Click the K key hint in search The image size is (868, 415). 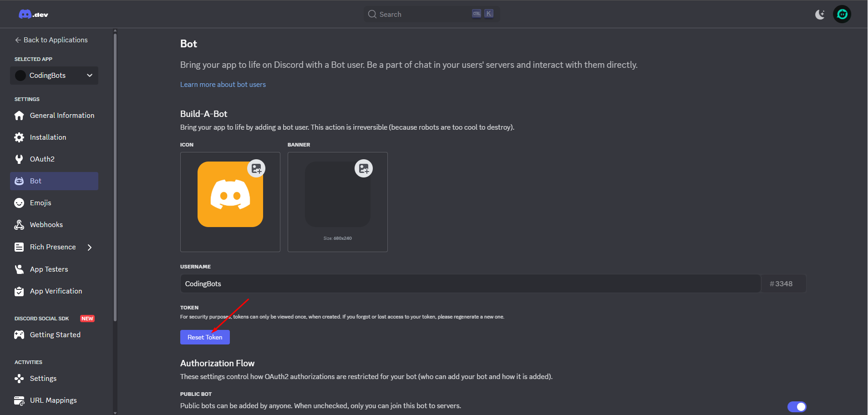click(x=488, y=14)
